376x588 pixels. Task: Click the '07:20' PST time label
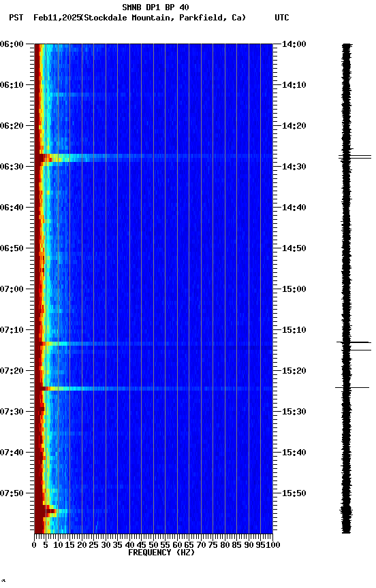pos(12,372)
